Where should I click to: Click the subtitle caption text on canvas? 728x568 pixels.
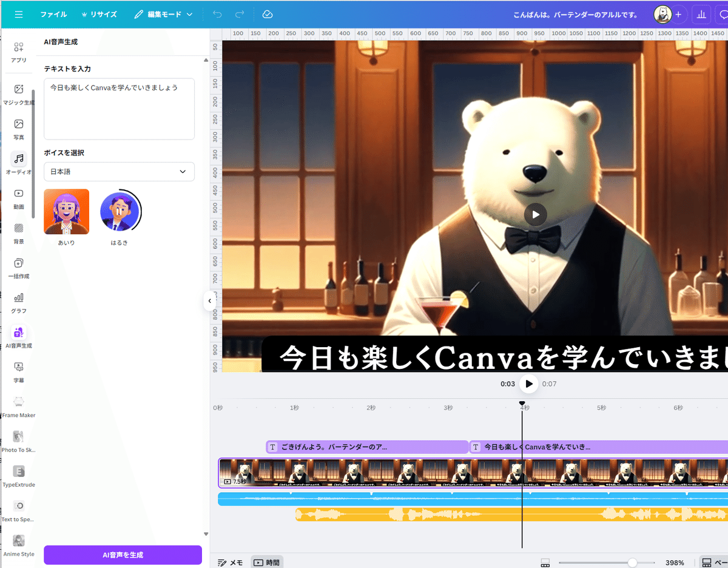click(x=504, y=359)
